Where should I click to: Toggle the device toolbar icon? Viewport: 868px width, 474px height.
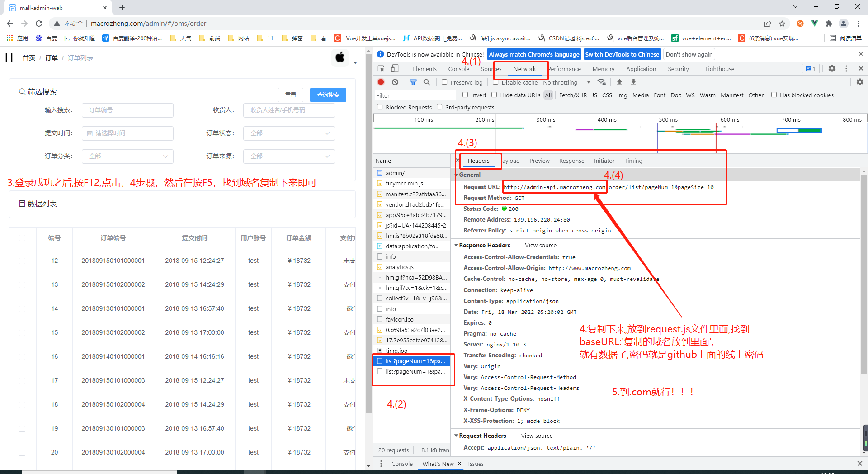[395, 69]
